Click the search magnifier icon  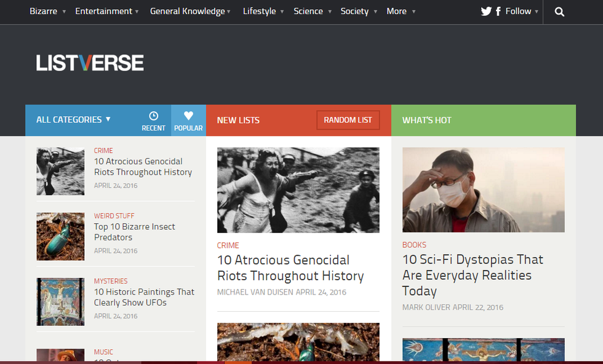tap(559, 12)
